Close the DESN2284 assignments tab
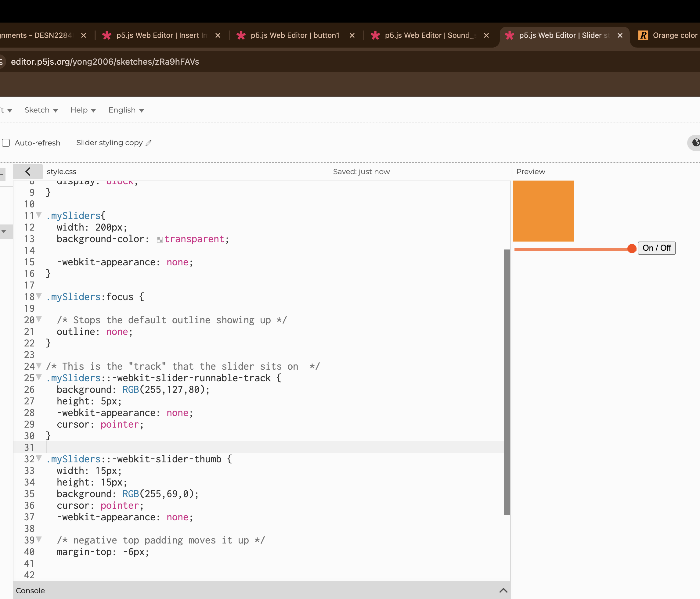Screen dimensions: 700x599 click(83, 35)
